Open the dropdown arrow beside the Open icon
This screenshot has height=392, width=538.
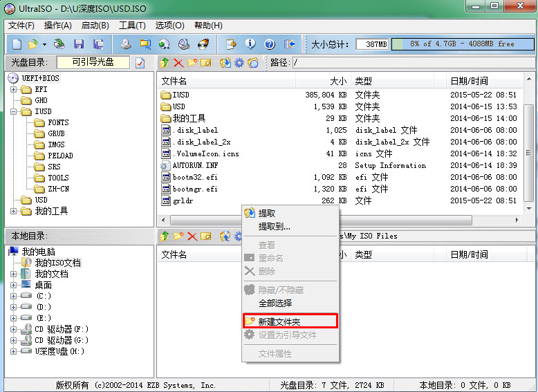click(x=44, y=44)
